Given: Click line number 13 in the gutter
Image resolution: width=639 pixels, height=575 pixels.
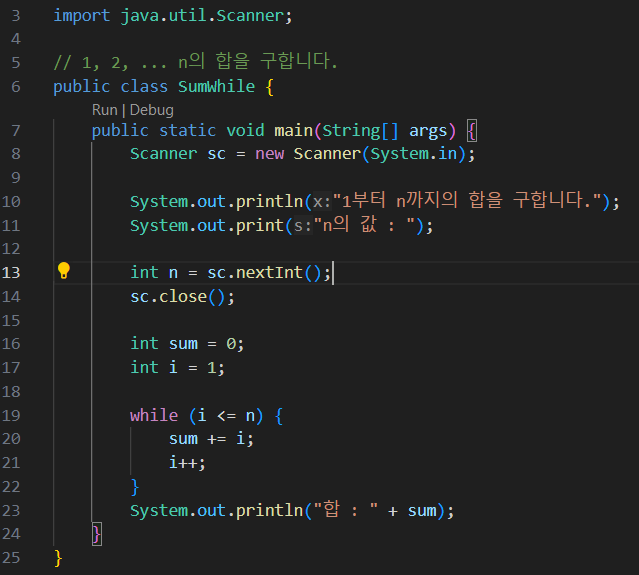Looking at the screenshot, I should 11,272.
